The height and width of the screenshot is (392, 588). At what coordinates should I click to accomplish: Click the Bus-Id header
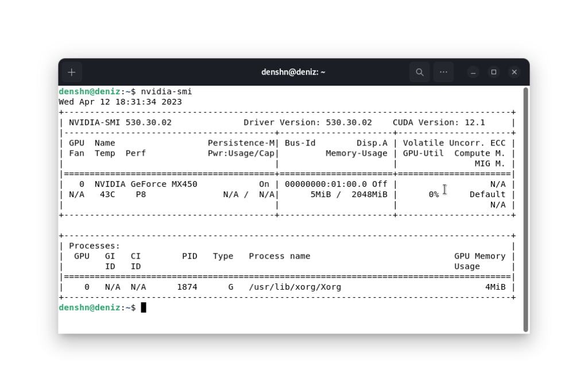[x=300, y=143]
